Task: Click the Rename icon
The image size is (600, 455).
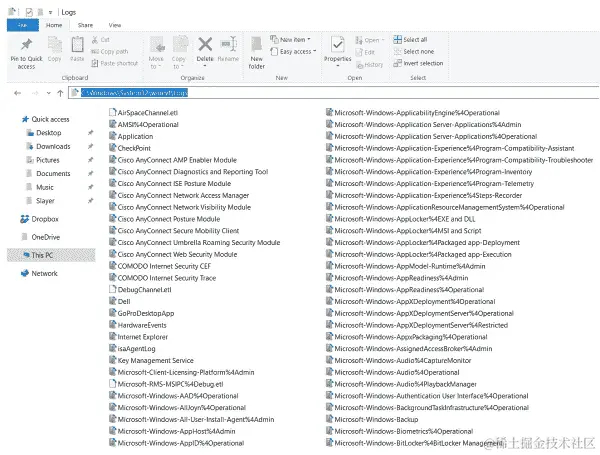Action: pyautogui.click(x=228, y=44)
